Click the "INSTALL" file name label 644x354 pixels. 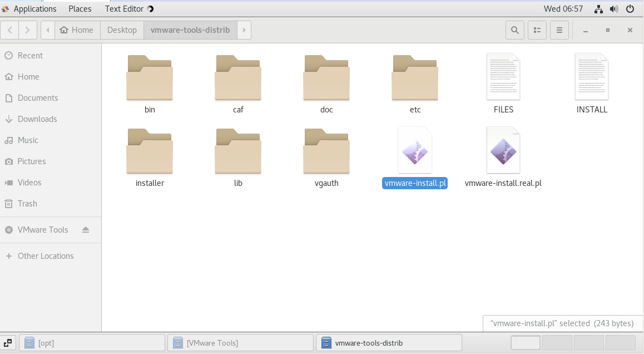point(591,110)
